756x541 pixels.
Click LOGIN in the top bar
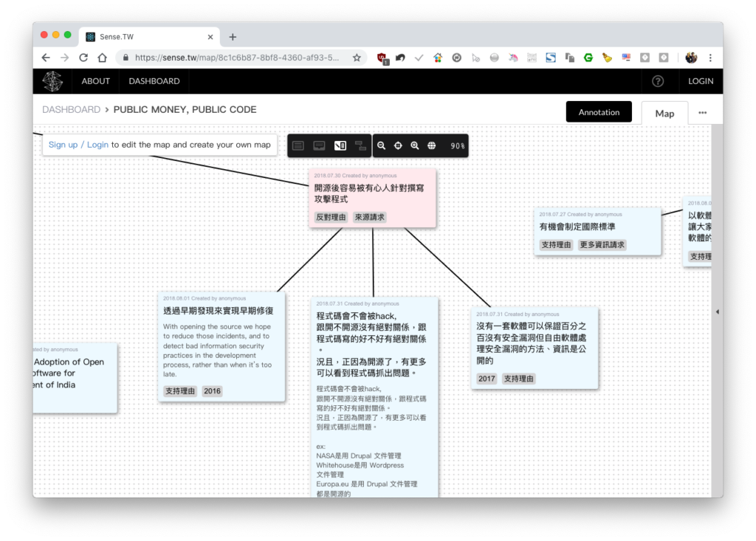(701, 81)
